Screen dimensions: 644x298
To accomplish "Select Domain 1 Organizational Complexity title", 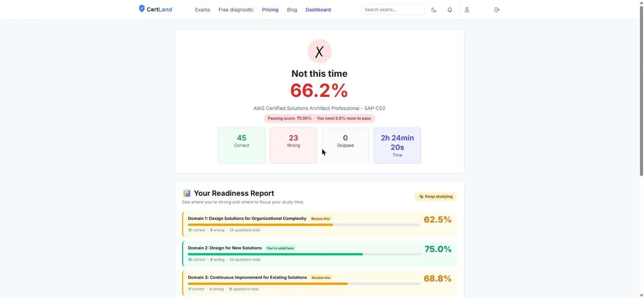I will [247, 218].
